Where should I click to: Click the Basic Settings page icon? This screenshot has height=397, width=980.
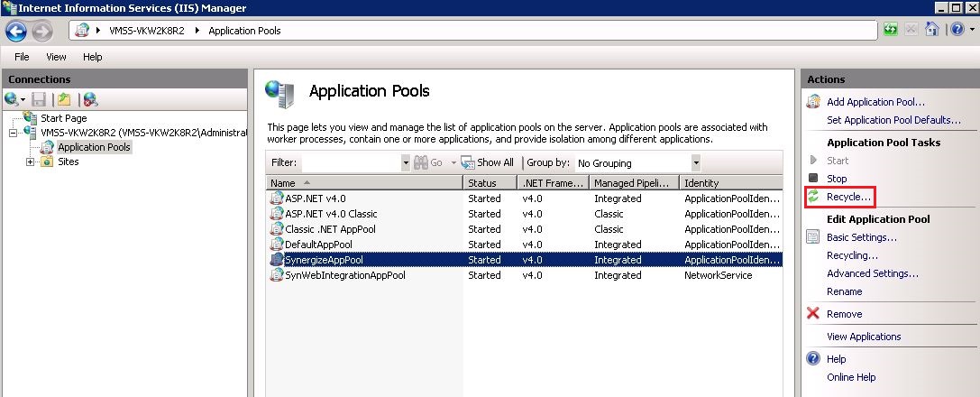click(x=813, y=237)
